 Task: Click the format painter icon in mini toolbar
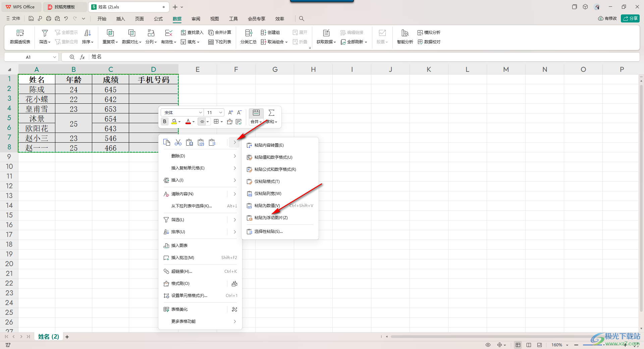click(230, 121)
